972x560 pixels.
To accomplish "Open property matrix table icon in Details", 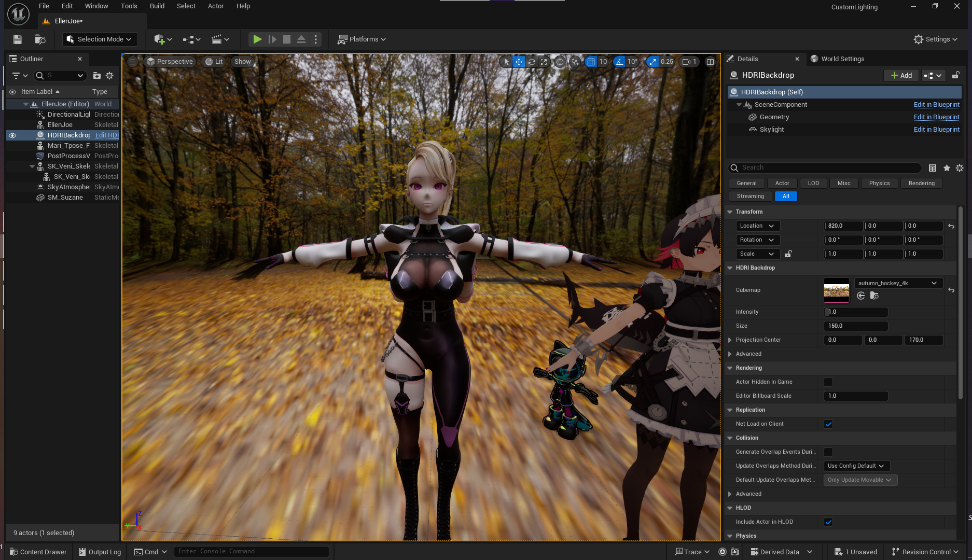I will point(933,168).
